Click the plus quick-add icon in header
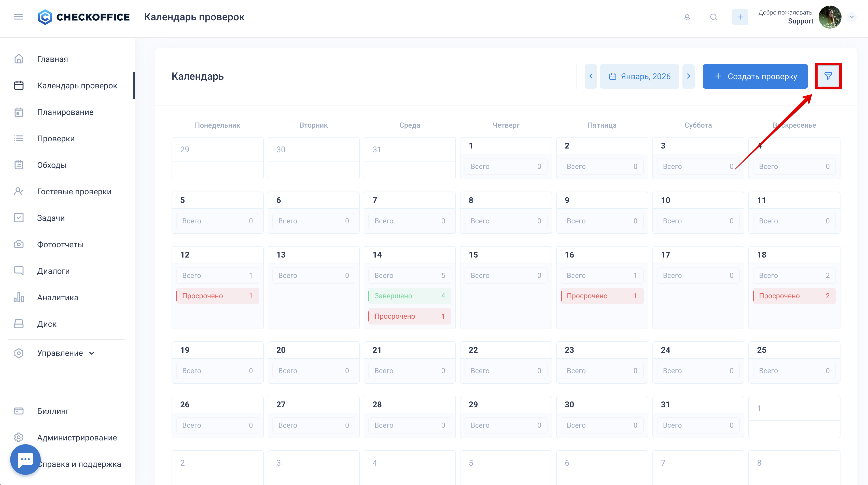 click(740, 17)
